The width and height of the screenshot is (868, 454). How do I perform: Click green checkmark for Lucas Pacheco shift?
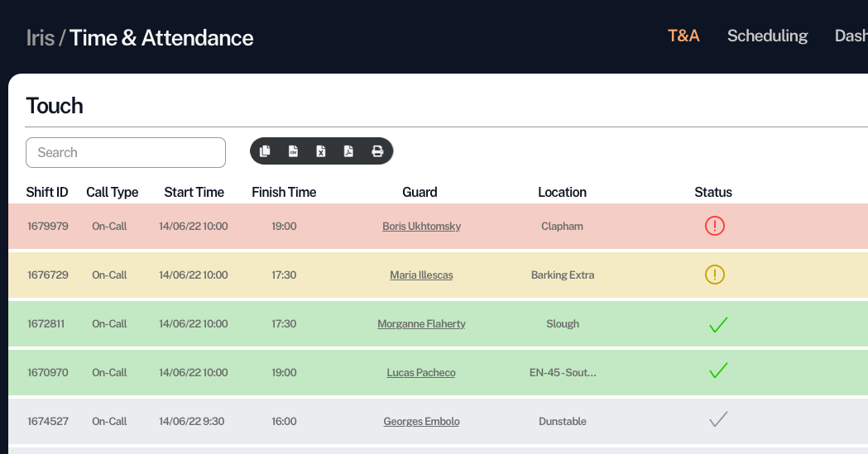(x=718, y=372)
